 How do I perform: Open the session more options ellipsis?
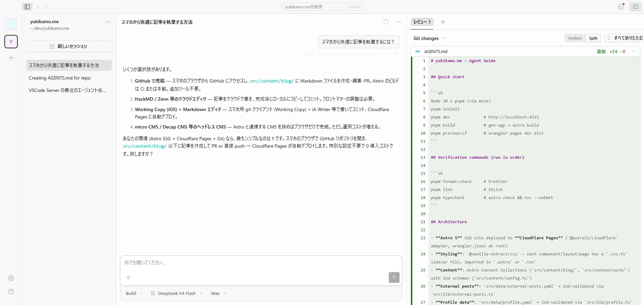pos(398,22)
